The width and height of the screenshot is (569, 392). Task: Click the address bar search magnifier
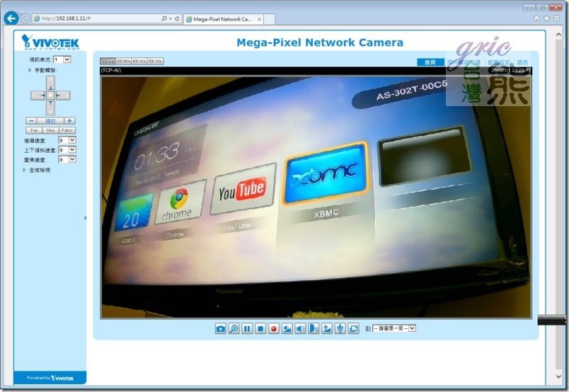(x=164, y=18)
